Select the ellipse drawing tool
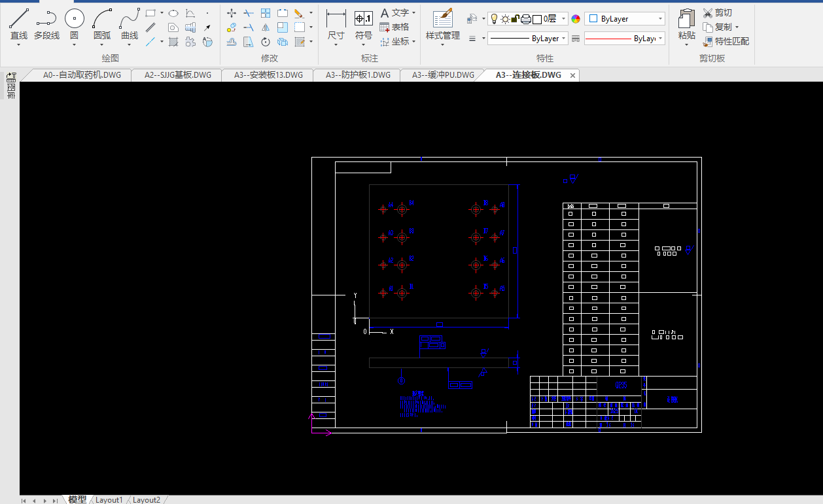The width and height of the screenshot is (823, 504). tap(173, 12)
